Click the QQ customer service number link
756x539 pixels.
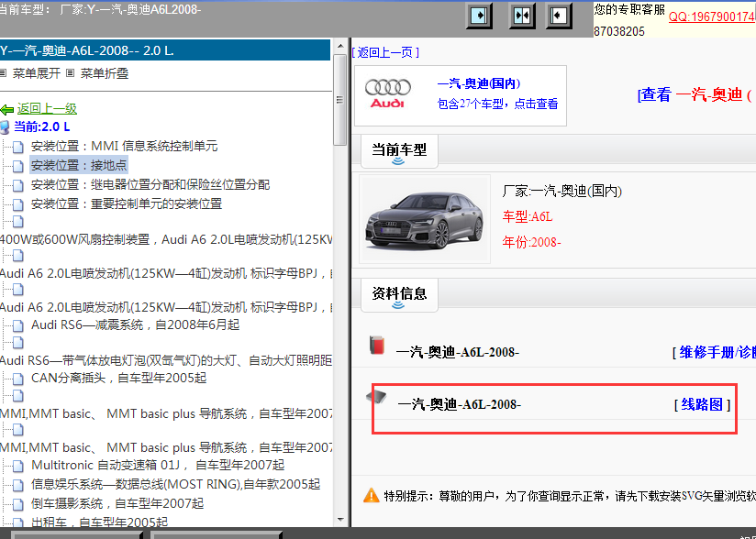712,16
